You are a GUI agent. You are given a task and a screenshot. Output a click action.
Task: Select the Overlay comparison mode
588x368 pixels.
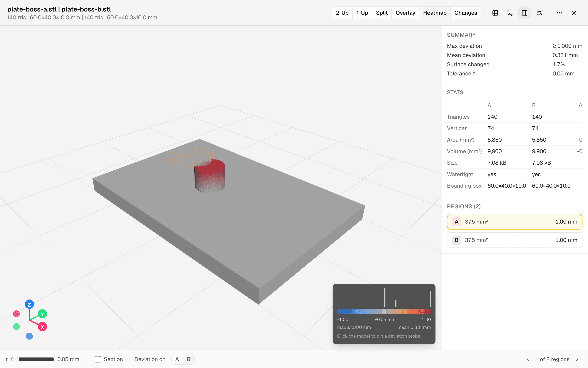[405, 13]
